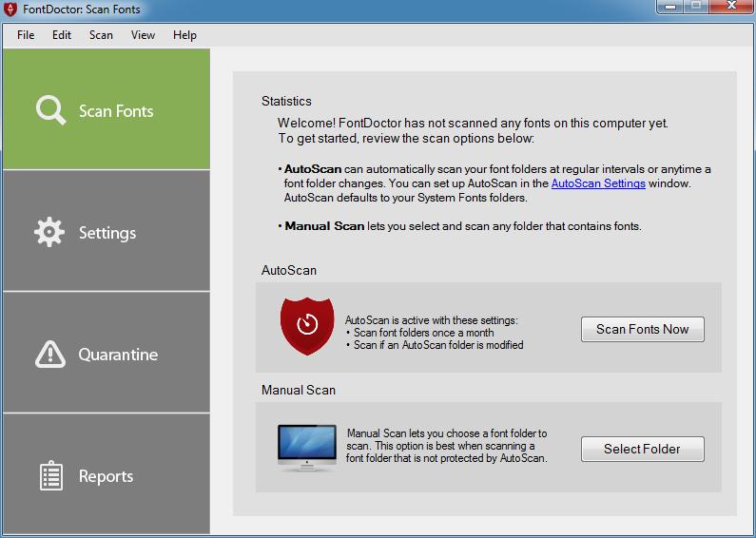
Task: Open the Edit menu
Action: [62, 35]
